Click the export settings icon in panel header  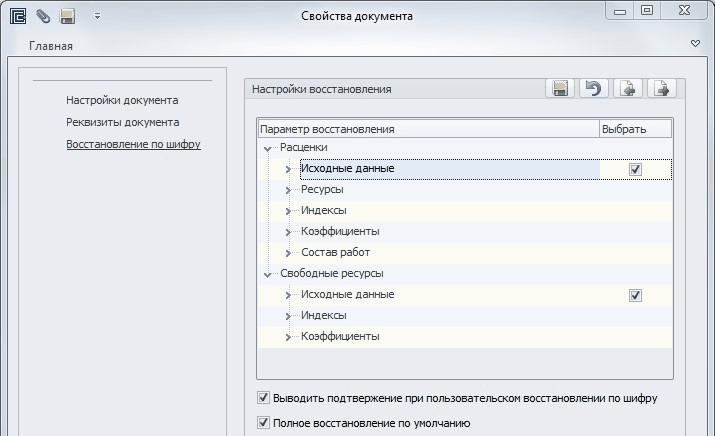click(x=660, y=89)
